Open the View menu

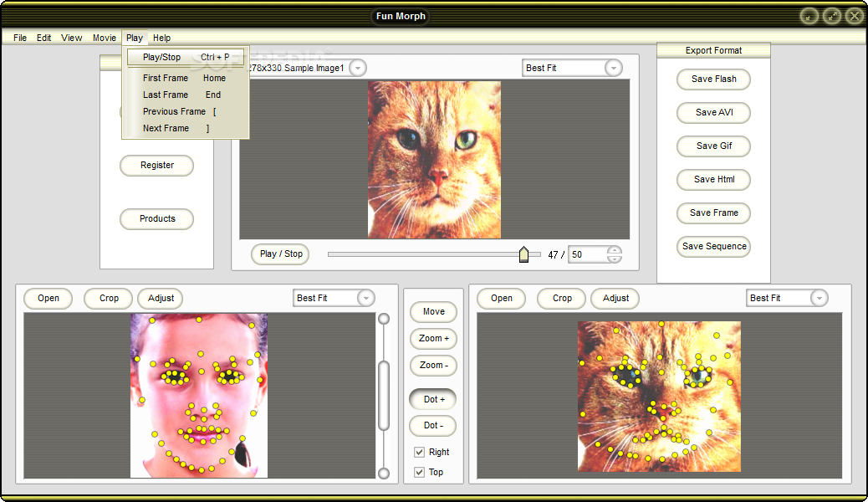pos(71,38)
